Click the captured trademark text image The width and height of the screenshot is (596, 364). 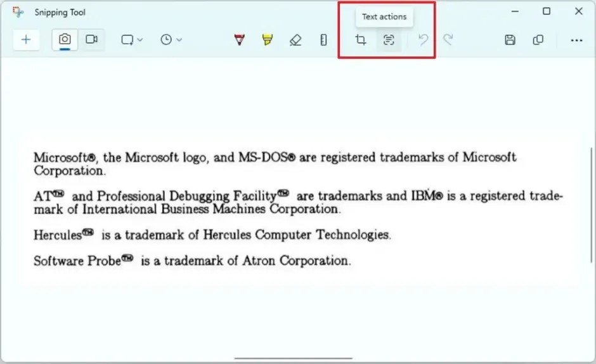298,209
